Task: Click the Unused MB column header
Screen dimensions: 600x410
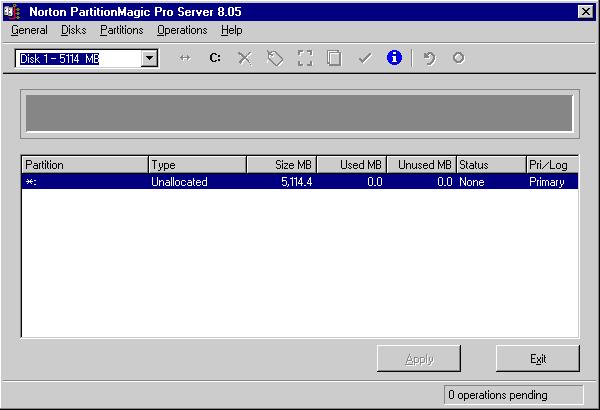Action: click(x=422, y=165)
